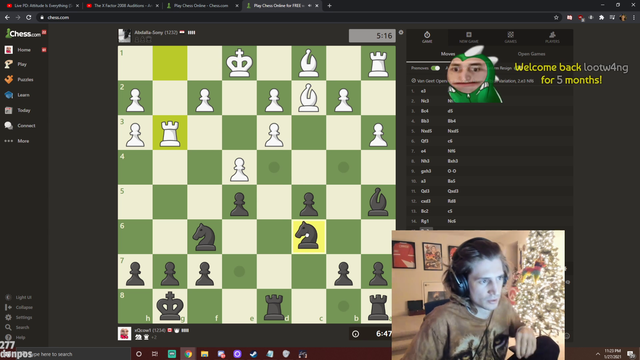Click the Learn icon in sidebar
Screen dimensions: 640x360
pos(9,95)
